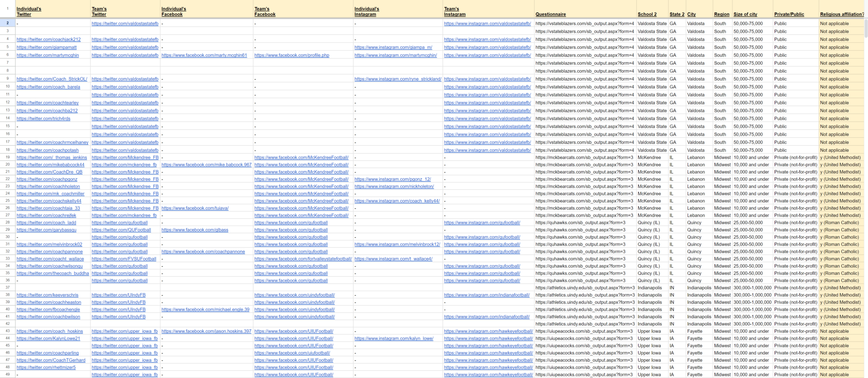
Task: Open the instagram.com/giampa_m link
Action: (393, 48)
